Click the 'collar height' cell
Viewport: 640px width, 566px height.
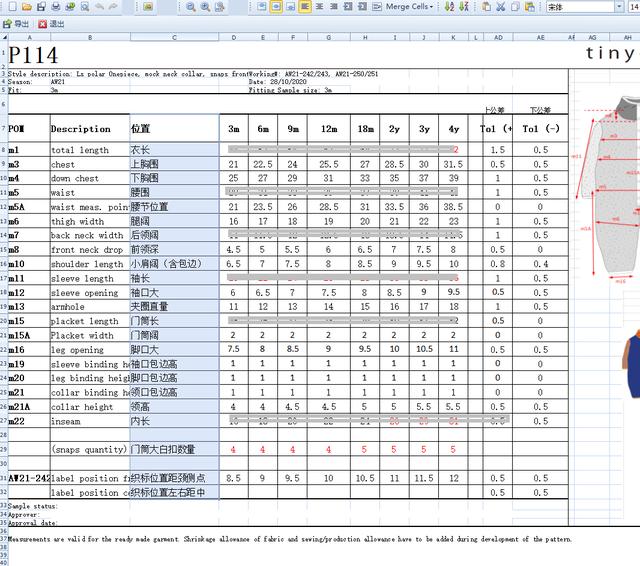coord(90,407)
